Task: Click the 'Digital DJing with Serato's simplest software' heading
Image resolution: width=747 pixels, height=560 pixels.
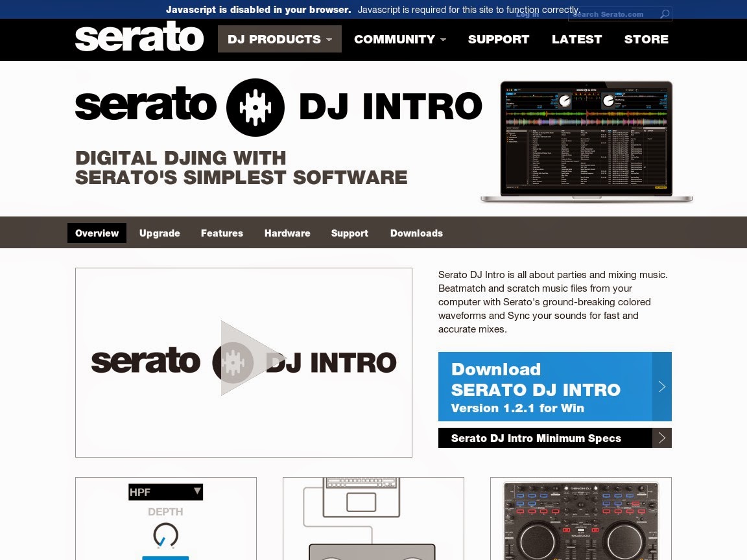Action: click(241, 168)
